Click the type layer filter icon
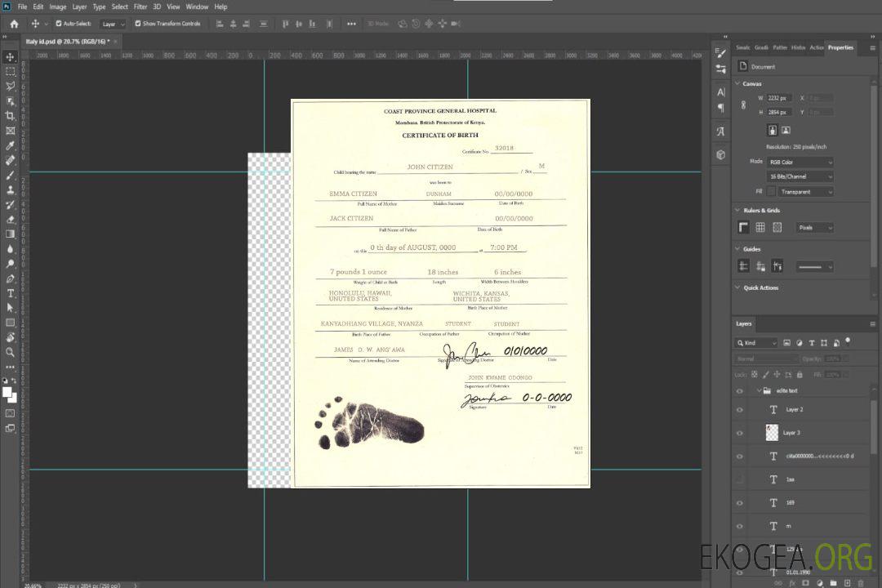 coord(812,343)
